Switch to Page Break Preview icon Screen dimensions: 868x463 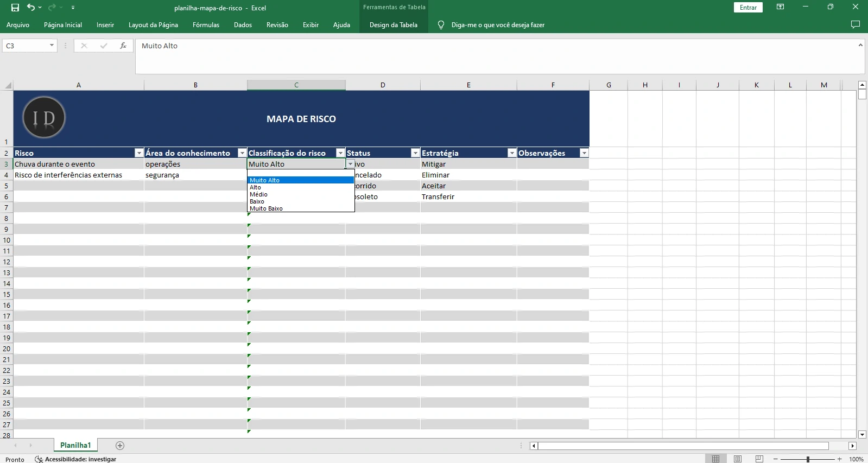tap(759, 459)
